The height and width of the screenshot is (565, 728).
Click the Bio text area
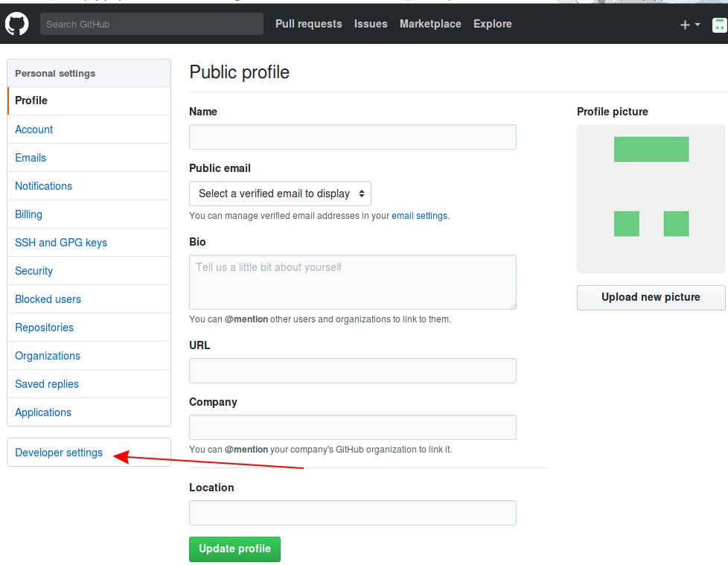click(x=353, y=282)
